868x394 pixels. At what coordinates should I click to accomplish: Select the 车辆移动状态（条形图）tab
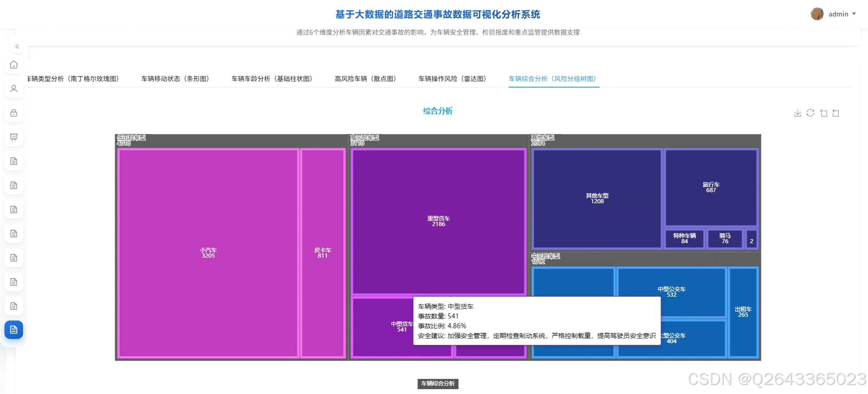(x=175, y=78)
